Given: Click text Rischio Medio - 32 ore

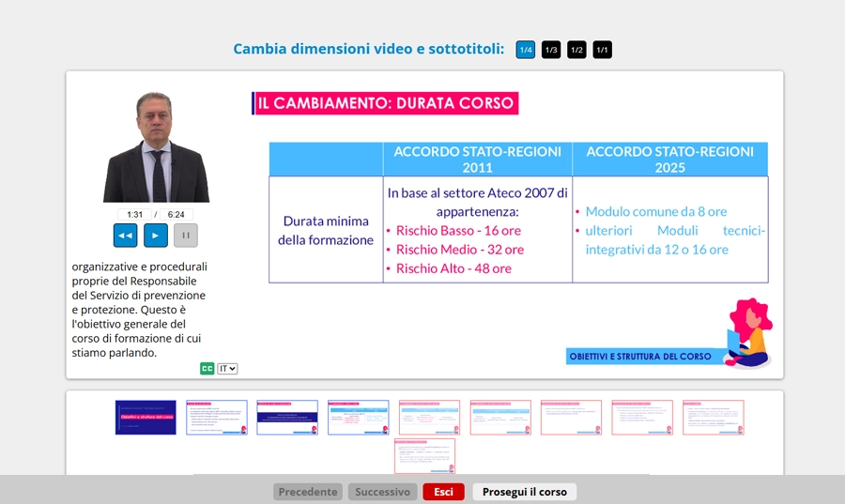Looking at the screenshot, I should (x=460, y=250).
